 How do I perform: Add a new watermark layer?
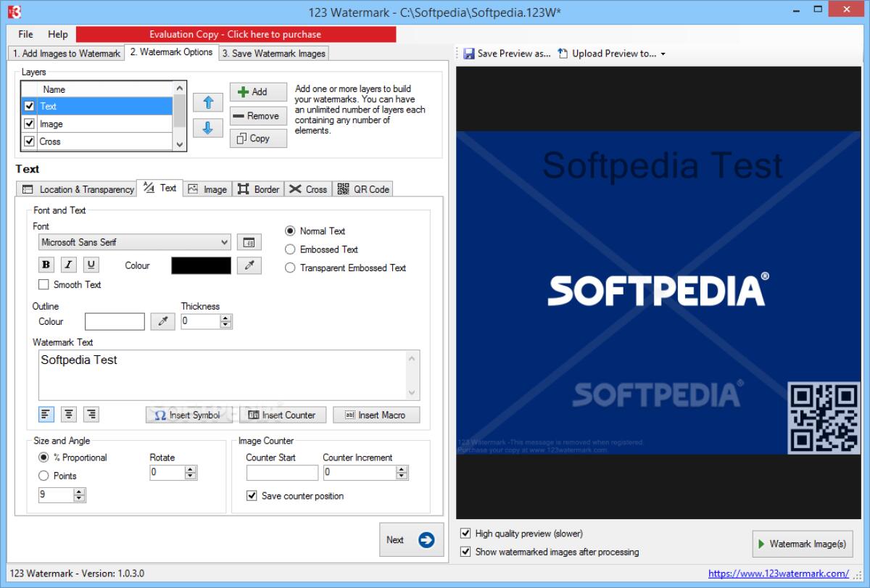(x=257, y=91)
